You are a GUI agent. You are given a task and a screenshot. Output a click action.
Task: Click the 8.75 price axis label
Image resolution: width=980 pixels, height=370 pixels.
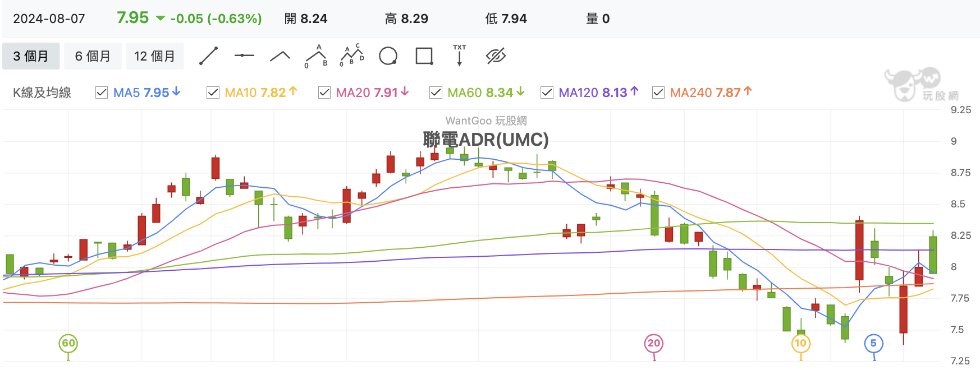[x=960, y=173]
